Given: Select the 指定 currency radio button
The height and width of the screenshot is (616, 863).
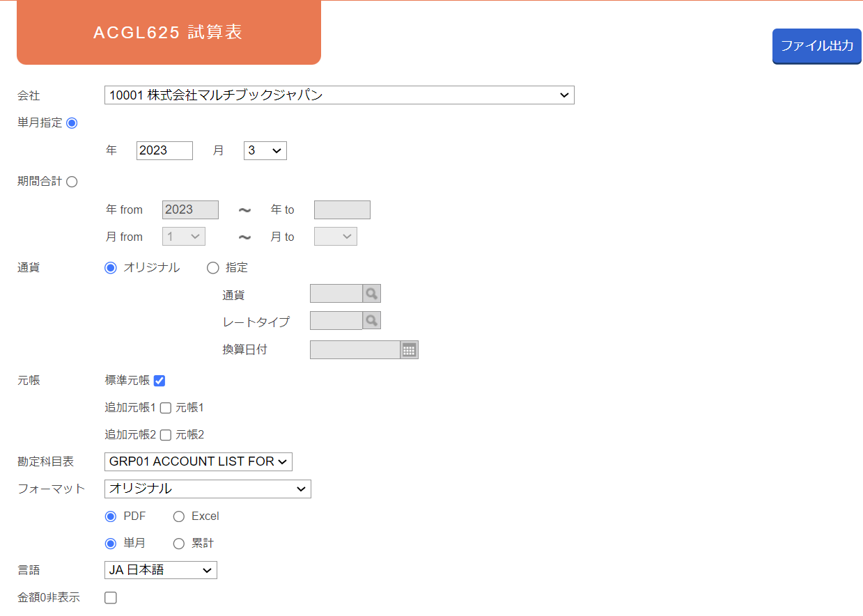Looking at the screenshot, I should (213, 268).
